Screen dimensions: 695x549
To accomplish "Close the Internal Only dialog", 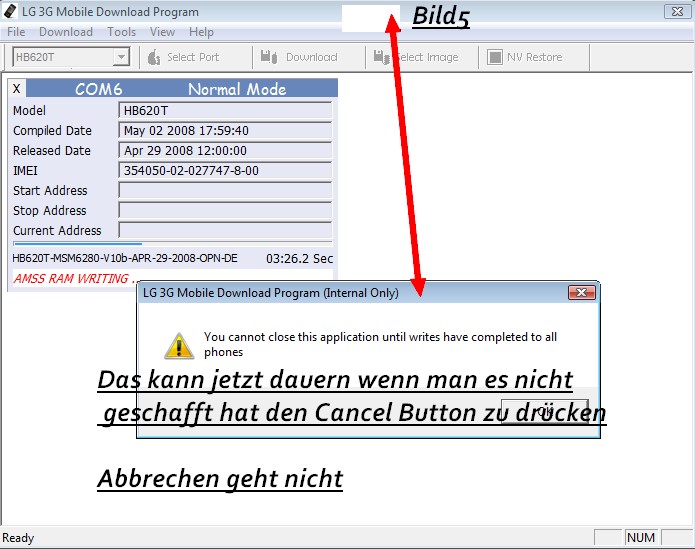I will click(581, 293).
